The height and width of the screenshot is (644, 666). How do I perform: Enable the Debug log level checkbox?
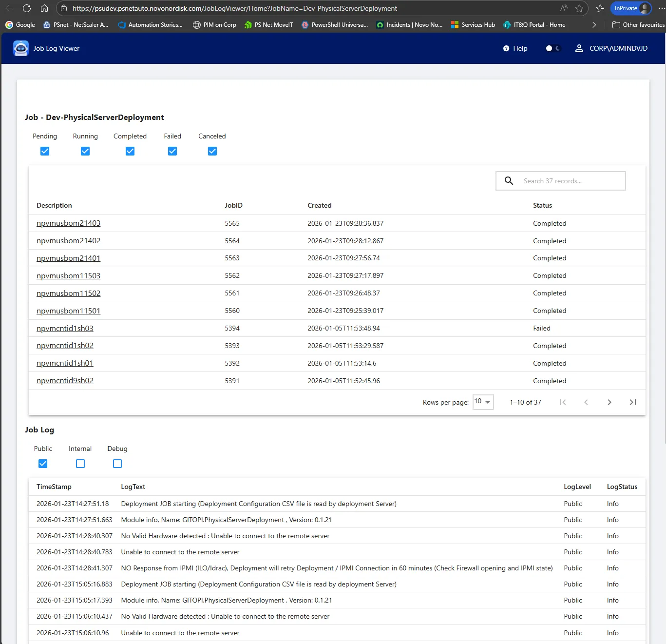pos(117,464)
